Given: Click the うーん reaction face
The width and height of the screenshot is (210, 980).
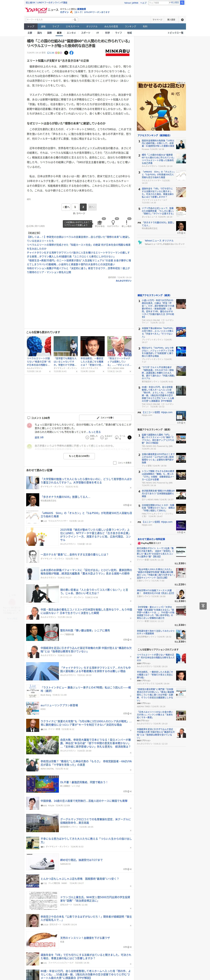Looking at the screenshot, I should click(x=117, y=438).
